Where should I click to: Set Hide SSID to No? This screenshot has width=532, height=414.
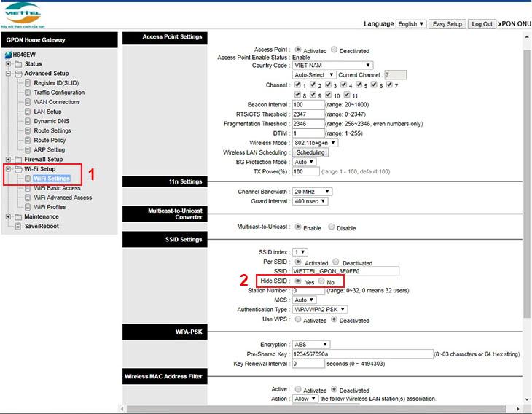[x=321, y=281]
